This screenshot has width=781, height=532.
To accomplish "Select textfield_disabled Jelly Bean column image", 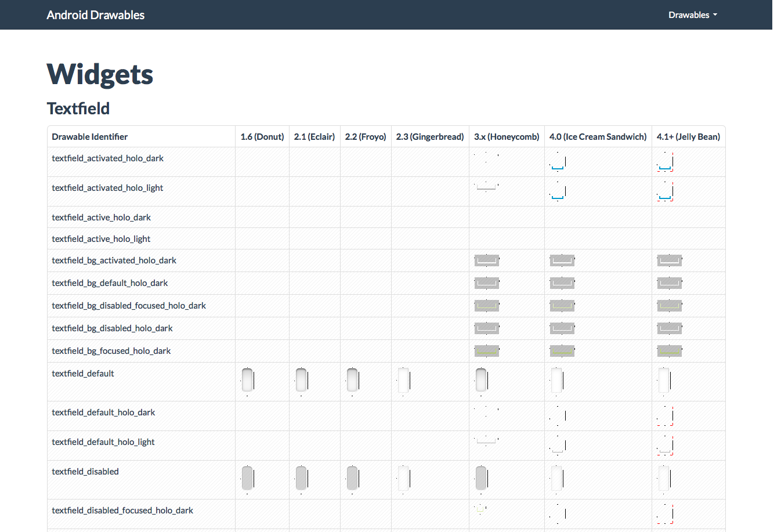I will pos(664,479).
